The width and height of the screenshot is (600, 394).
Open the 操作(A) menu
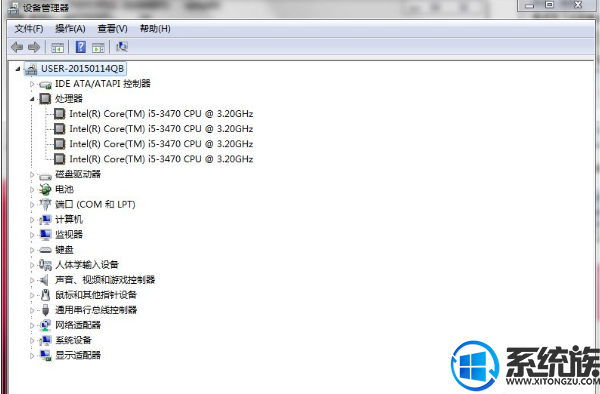(x=70, y=29)
